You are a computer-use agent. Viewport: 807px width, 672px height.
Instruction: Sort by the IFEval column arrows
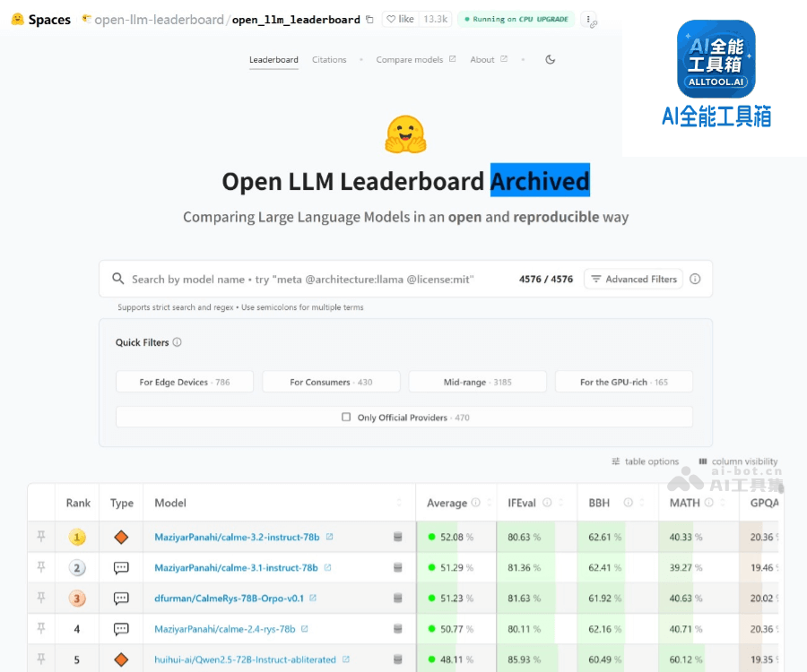pyautogui.click(x=561, y=503)
